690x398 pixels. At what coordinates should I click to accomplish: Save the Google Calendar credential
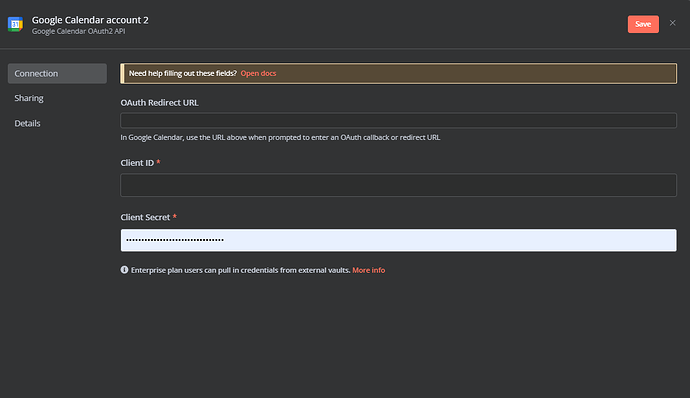click(643, 24)
